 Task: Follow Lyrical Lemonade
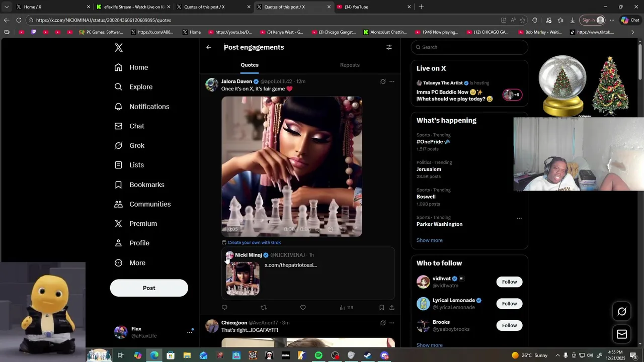(x=509, y=304)
